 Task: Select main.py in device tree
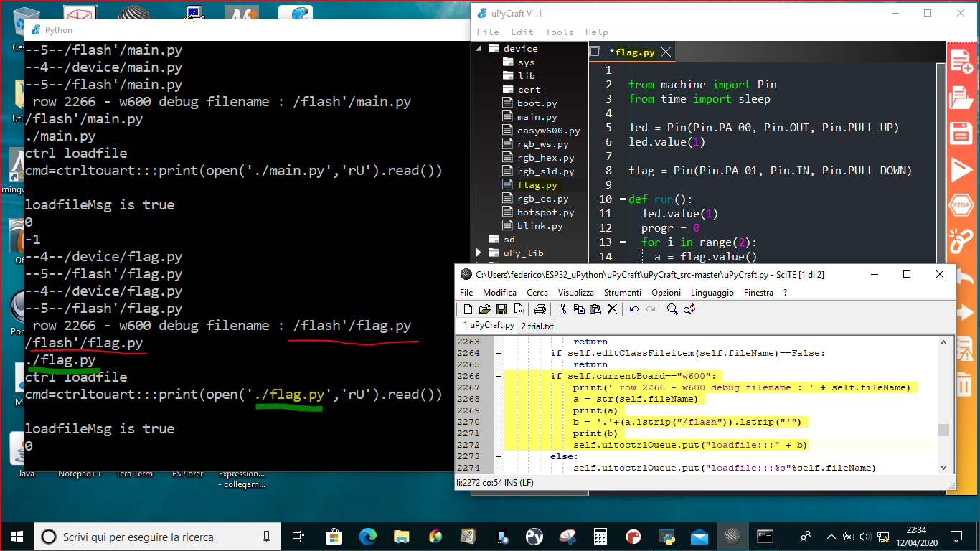click(537, 117)
